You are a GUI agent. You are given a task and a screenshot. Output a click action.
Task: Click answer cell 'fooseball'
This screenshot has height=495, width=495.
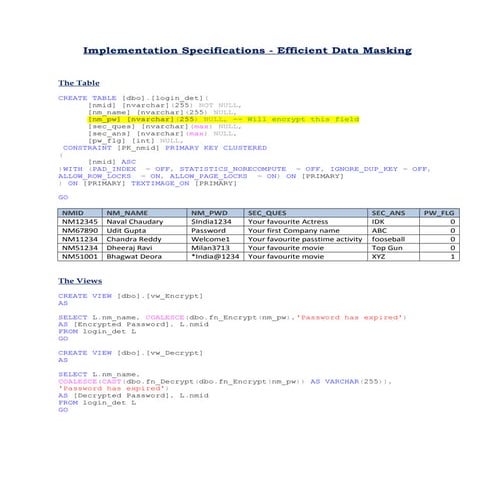tap(393, 239)
